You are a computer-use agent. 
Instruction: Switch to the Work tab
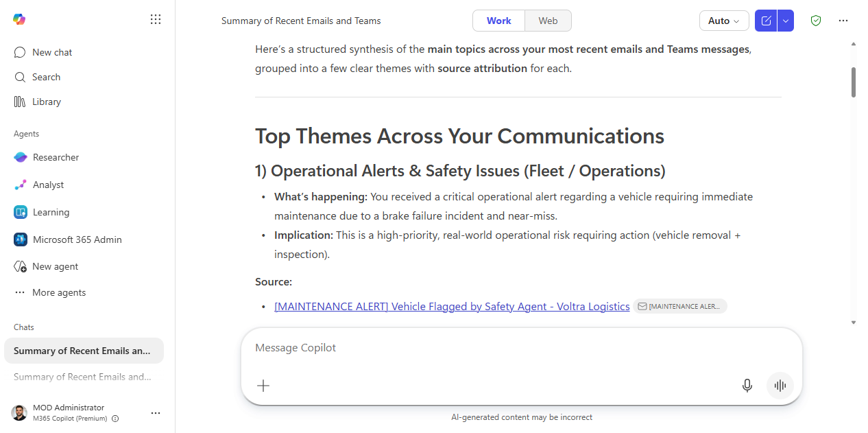point(499,21)
